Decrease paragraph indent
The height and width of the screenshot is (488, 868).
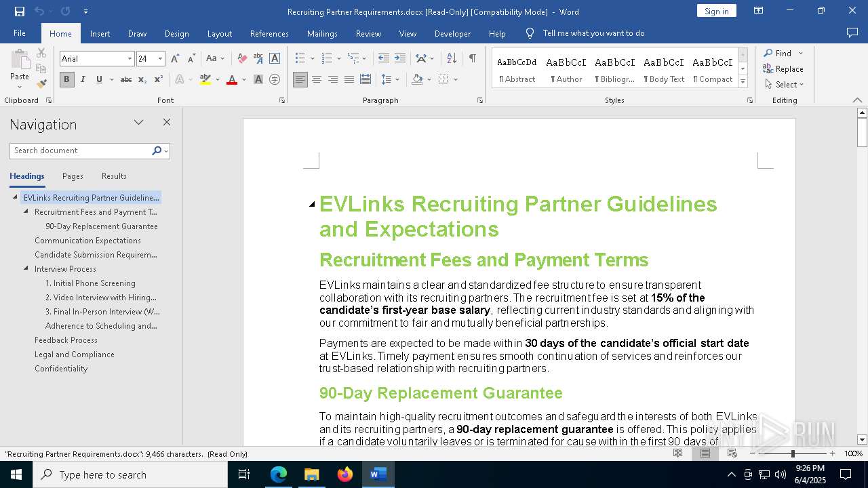pos(384,59)
